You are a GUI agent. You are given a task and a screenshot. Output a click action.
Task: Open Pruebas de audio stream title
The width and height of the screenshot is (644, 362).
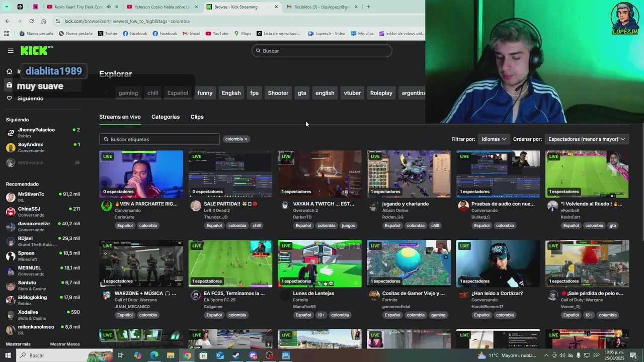point(503,204)
